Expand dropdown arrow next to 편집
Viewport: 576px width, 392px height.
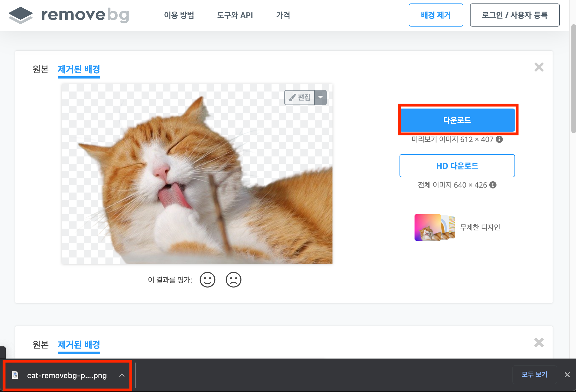(x=321, y=98)
